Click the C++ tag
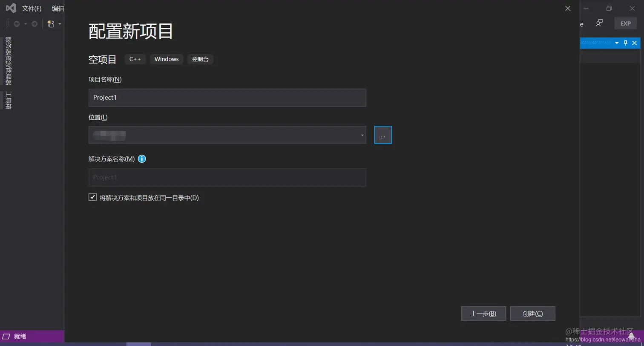 click(x=135, y=59)
